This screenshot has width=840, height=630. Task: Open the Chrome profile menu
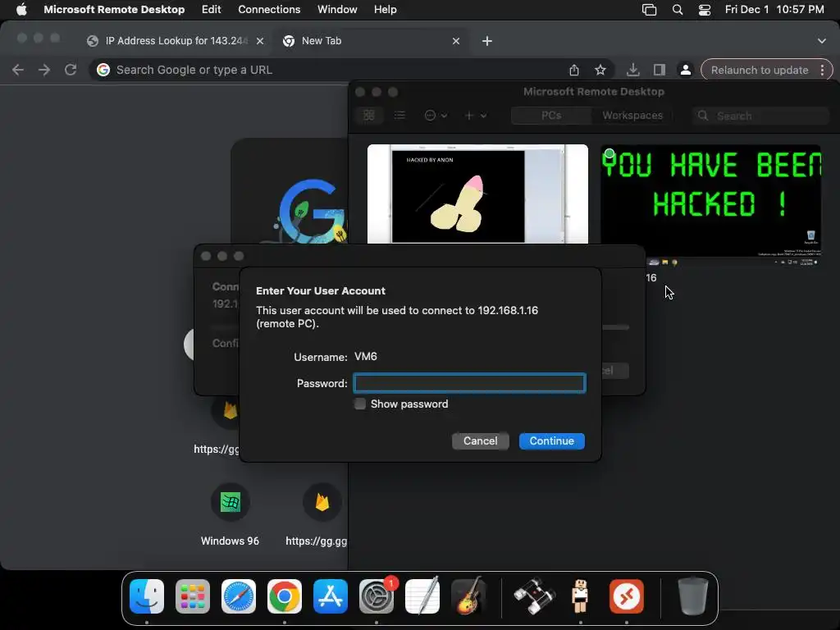[x=685, y=71]
